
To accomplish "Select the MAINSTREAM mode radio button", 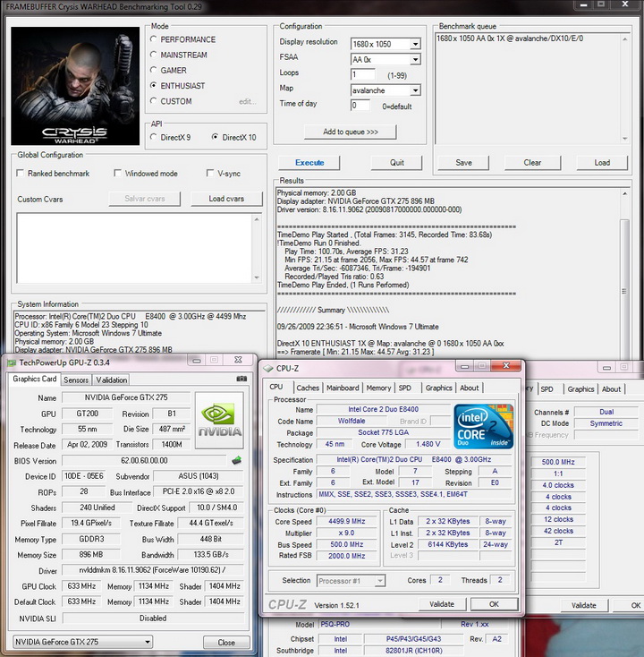I will [x=153, y=55].
